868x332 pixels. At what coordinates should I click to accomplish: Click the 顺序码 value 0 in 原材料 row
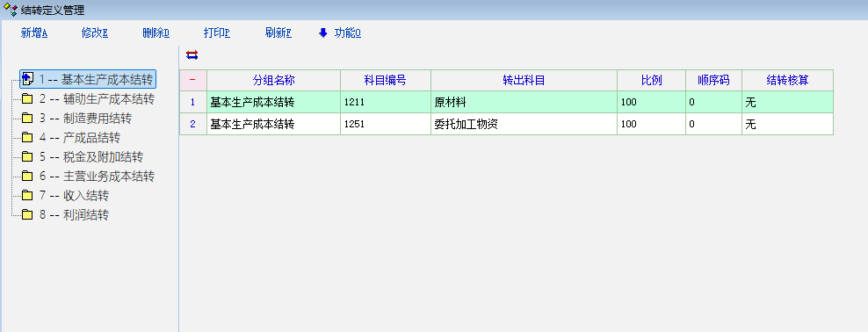(x=713, y=103)
